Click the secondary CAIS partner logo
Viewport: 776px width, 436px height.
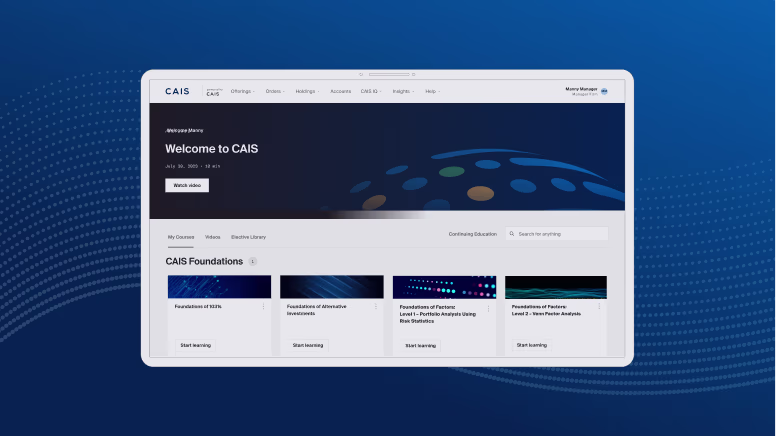point(212,92)
